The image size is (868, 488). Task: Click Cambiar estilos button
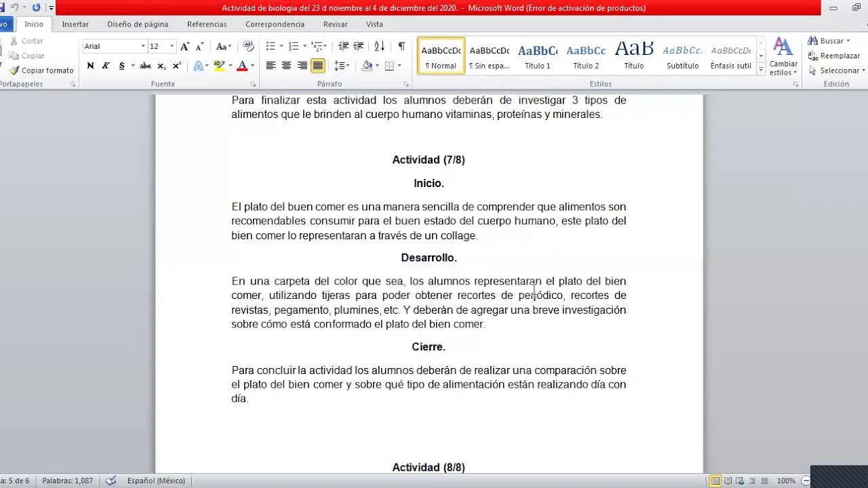pos(783,57)
